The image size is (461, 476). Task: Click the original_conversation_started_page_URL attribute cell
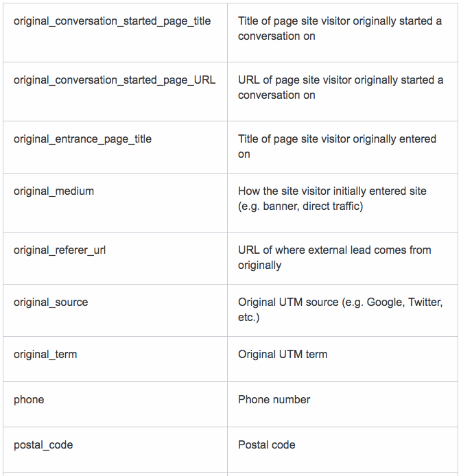point(115,92)
